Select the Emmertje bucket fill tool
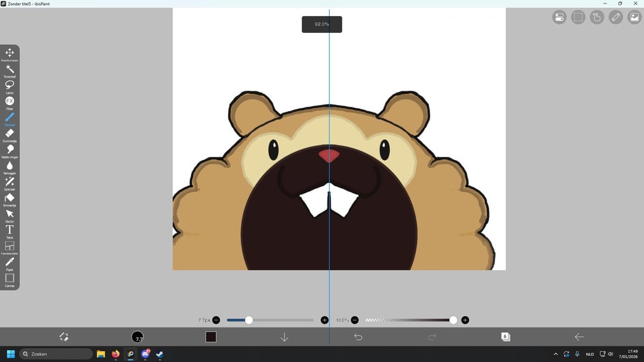This screenshot has width=644, height=362. (10, 198)
